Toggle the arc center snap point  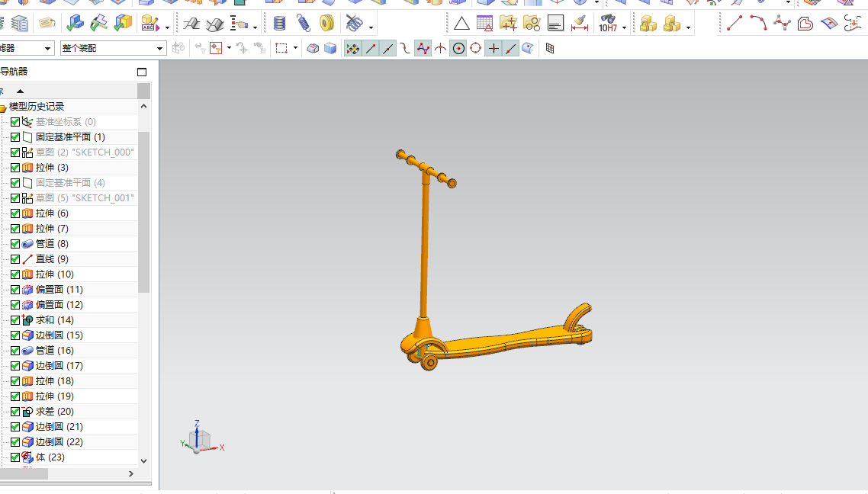pyautogui.click(x=459, y=49)
